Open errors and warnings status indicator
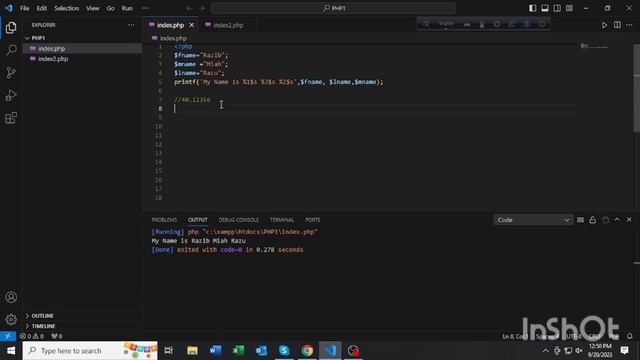 32,336
